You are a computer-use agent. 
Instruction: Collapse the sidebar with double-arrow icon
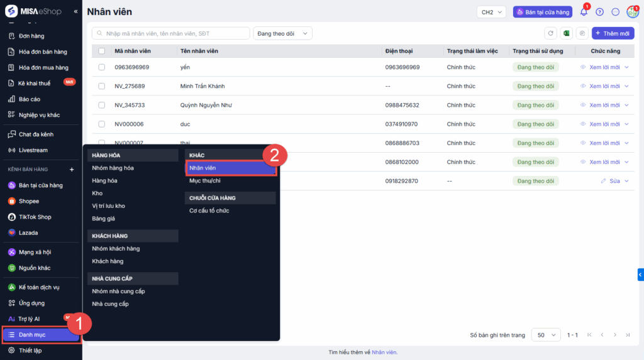click(x=75, y=11)
